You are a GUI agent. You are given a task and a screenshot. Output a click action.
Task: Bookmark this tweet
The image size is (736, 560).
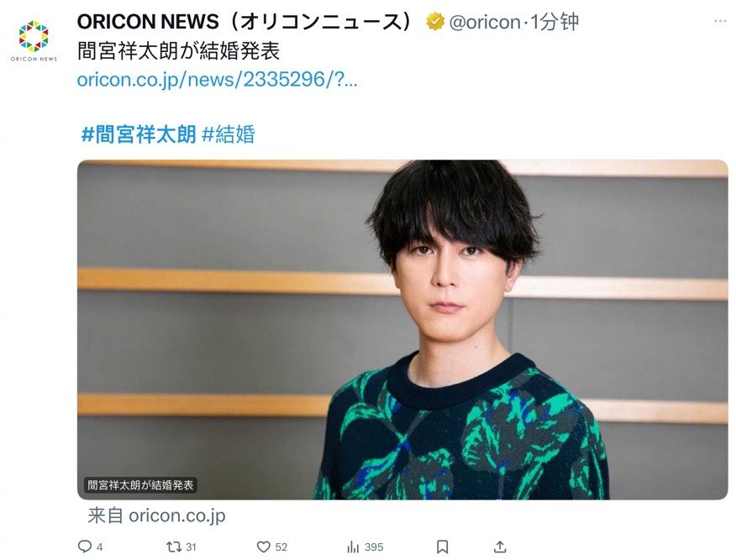442,547
